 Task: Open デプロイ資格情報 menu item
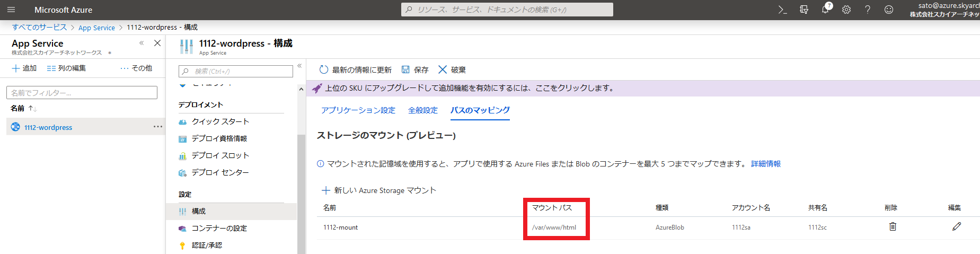[x=219, y=138]
